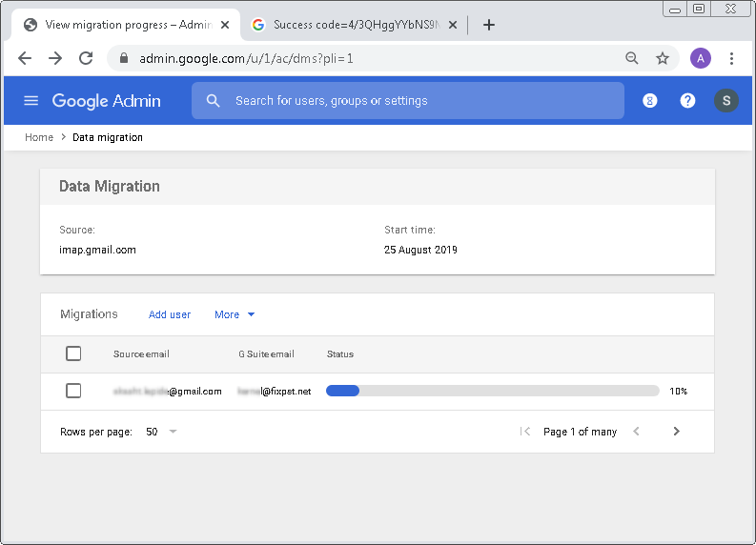Click Page 1 of many text
756x545 pixels.
coord(580,432)
